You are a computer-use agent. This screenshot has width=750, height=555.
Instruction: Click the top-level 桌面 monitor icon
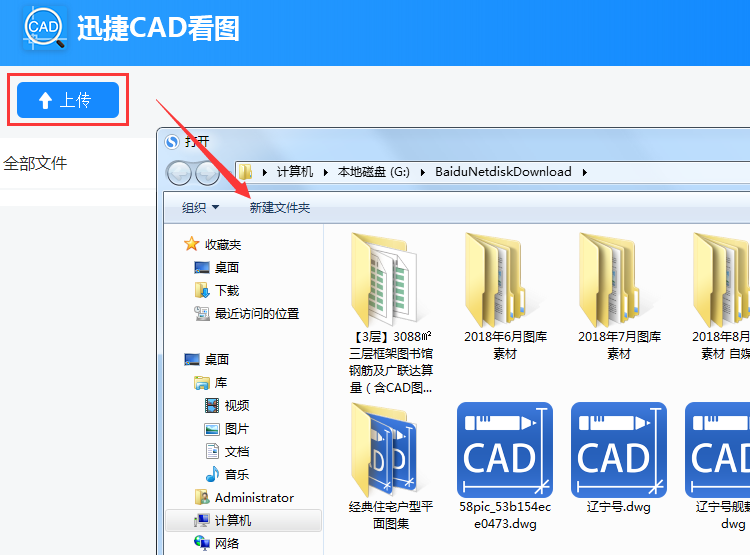(x=192, y=359)
